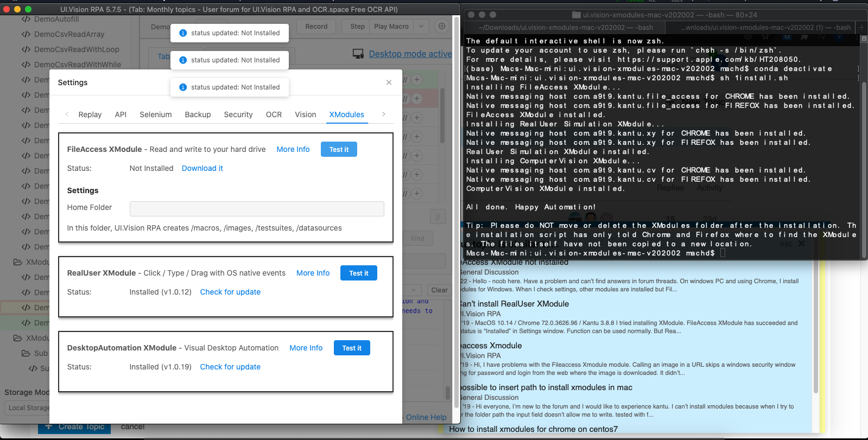Check for update of RealUser XModule

tap(230, 292)
